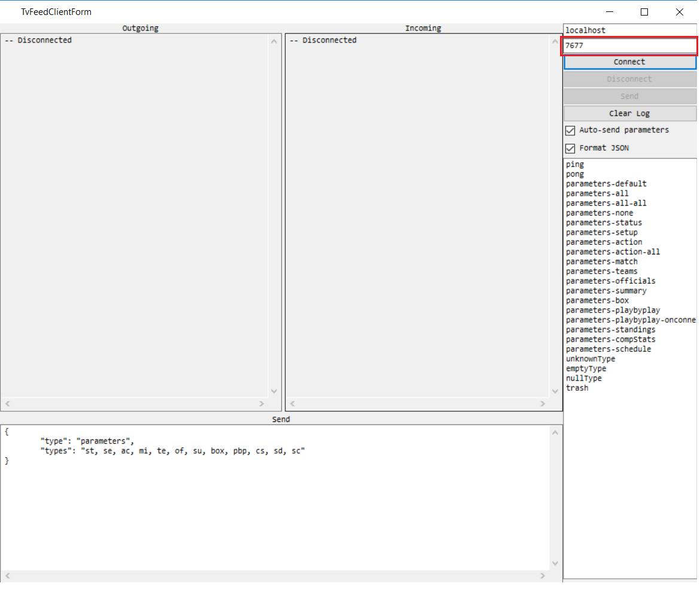Viewport: 700px width, 595px height.
Task: Click inside the Outgoing log area
Action: 135,215
